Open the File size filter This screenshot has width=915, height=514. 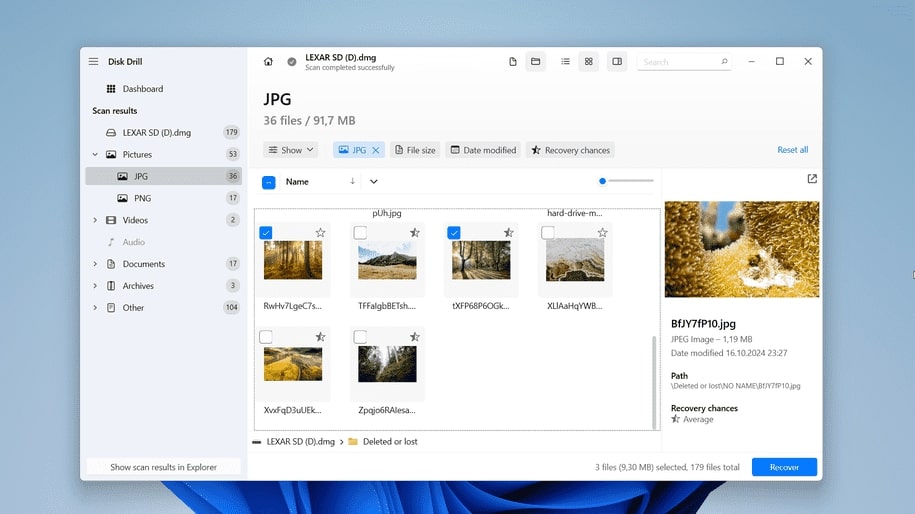coord(415,150)
